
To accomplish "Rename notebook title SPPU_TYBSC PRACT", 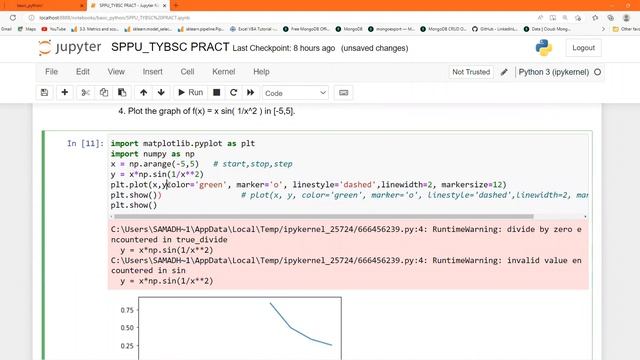I will click(x=170, y=47).
